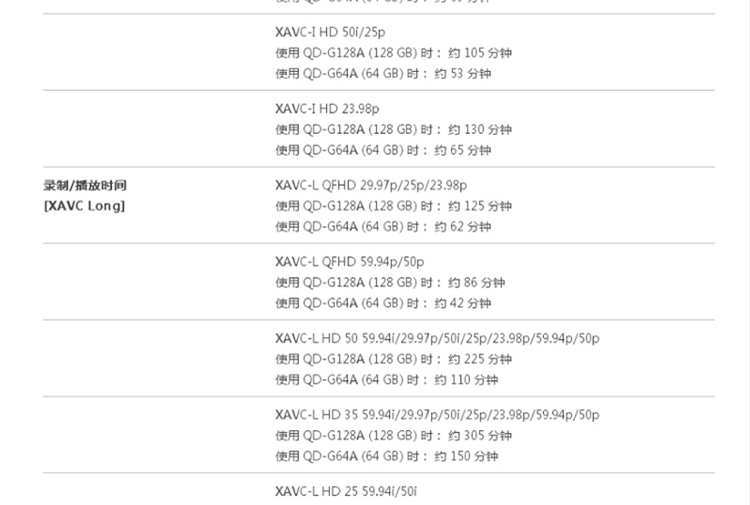The width and height of the screenshot is (750, 505).
Task: Click the QD-G64A 约 150 分钟 line
Action: coord(386,456)
